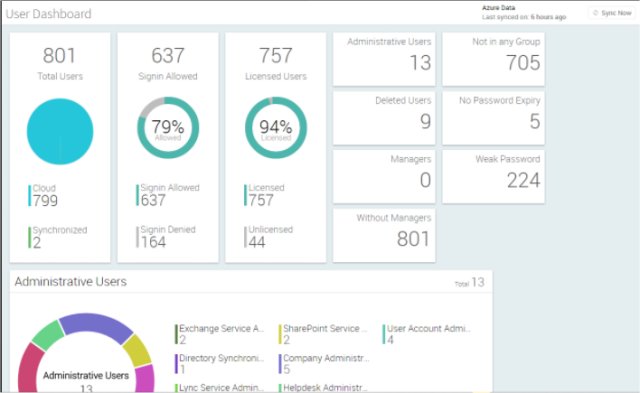Select the Synchronized 2 legend entry
640x393 pixels.
tap(58, 237)
